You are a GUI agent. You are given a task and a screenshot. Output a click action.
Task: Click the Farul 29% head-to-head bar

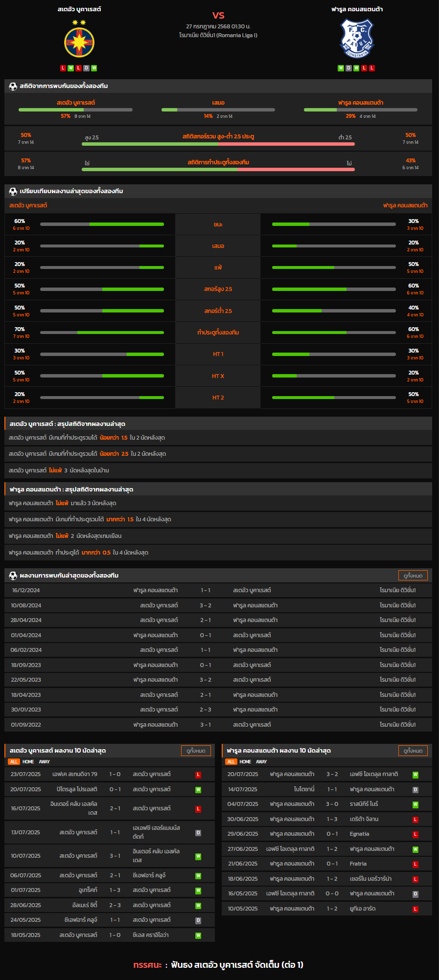361,110
